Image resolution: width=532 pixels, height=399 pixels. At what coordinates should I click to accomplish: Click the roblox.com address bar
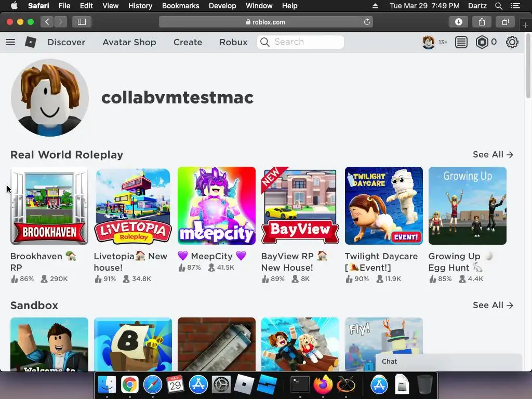pos(266,22)
